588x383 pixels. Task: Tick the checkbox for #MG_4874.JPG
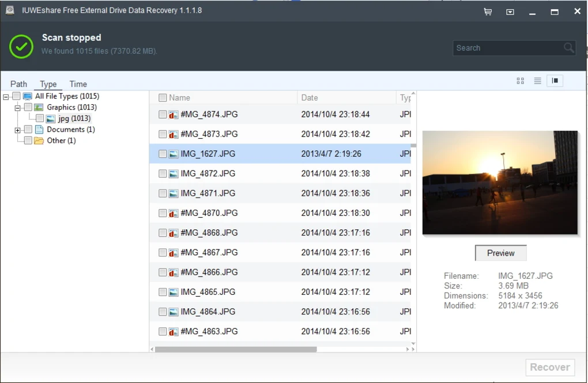pyautogui.click(x=163, y=115)
